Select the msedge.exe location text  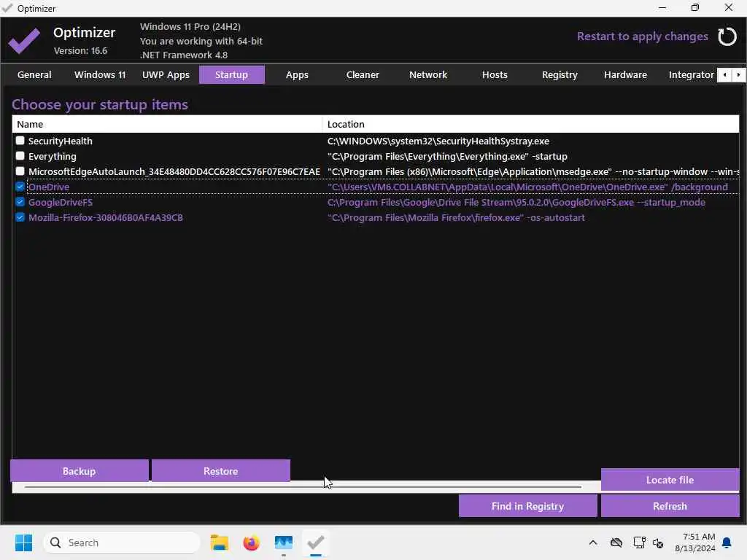tap(533, 171)
